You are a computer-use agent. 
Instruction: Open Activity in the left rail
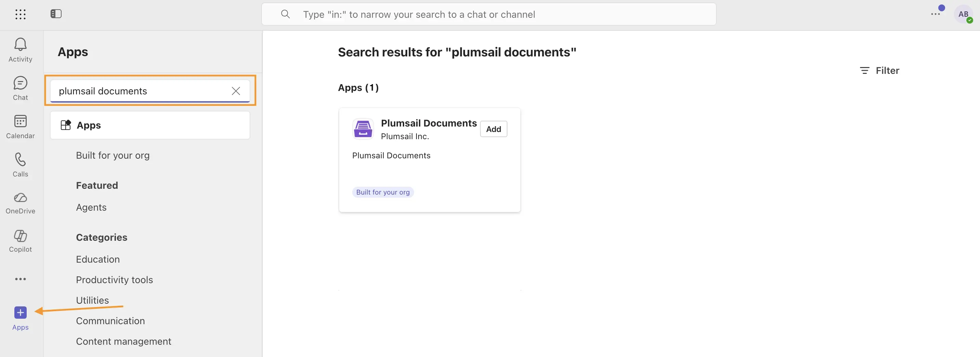point(21,50)
